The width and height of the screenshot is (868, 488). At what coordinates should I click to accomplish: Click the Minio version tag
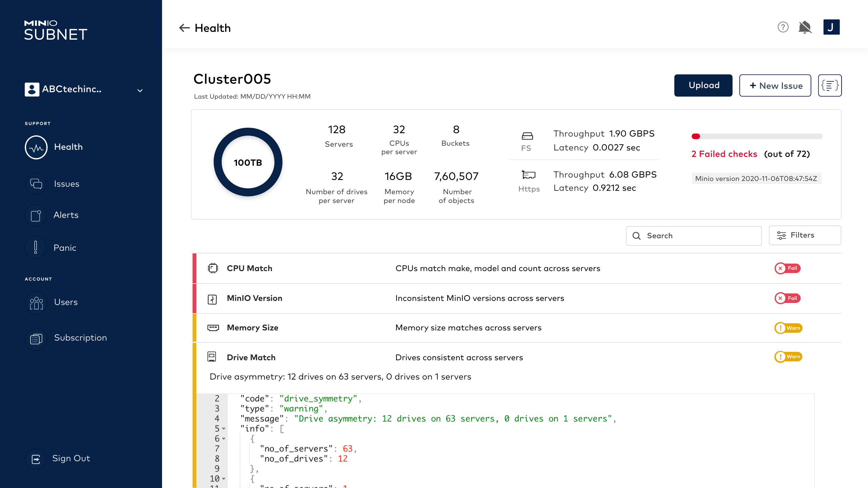tap(756, 179)
